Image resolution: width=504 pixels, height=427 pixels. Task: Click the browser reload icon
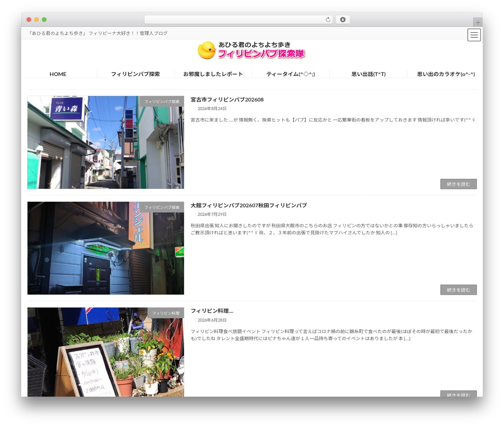click(328, 20)
